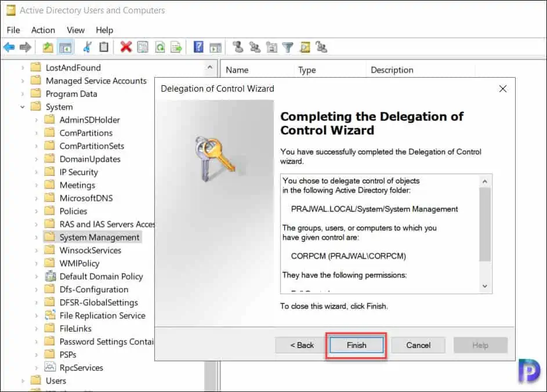Click the summary scroll down arrow
547x392 pixels.
pos(485,286)
